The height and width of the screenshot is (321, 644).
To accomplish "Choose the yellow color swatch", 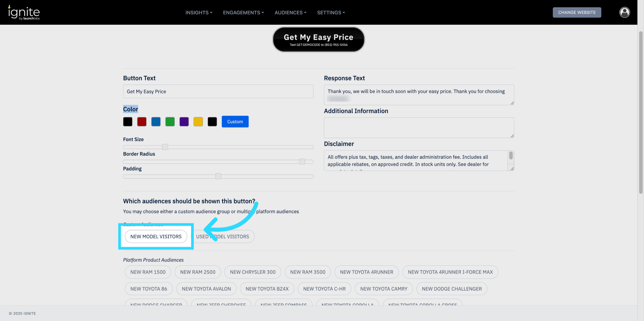I will [x=198, y=122].
